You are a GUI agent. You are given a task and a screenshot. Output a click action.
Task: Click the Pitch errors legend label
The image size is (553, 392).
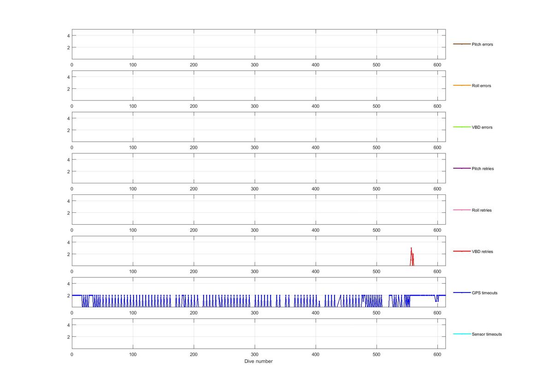pos(482,44)
